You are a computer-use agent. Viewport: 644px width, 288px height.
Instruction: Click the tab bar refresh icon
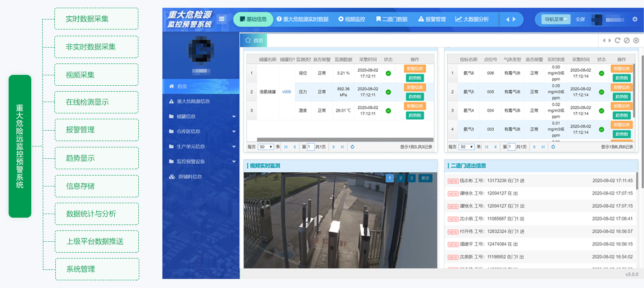click(x=617, y=40)
